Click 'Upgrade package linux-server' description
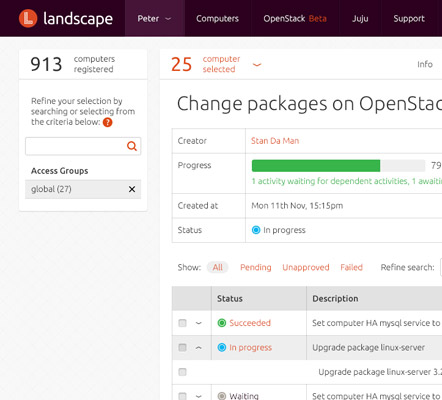 [368, 347]
